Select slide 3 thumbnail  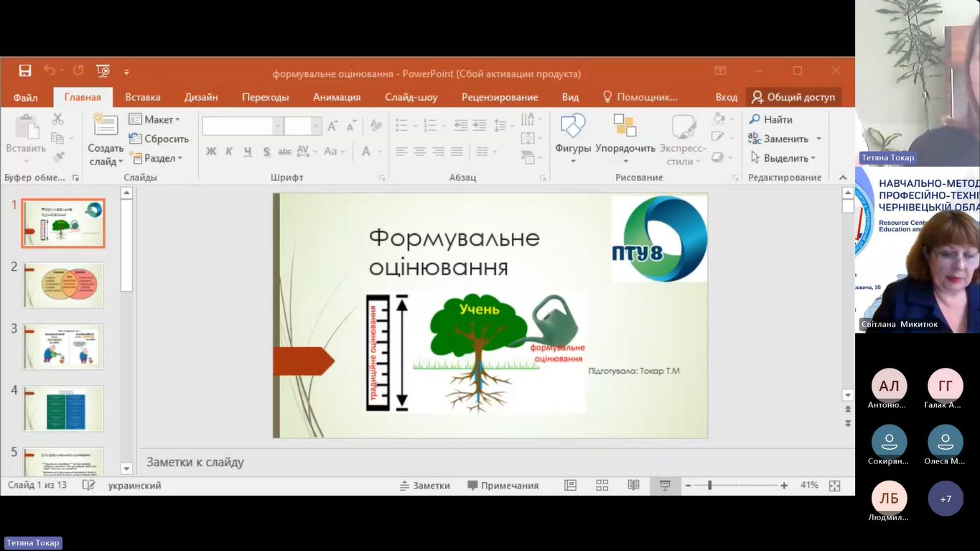click(63, 347)
